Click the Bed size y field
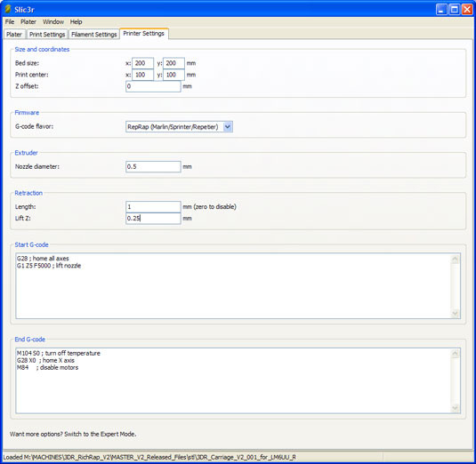The height and width of the screenshot is (464, 476). (x=173, y=63)
